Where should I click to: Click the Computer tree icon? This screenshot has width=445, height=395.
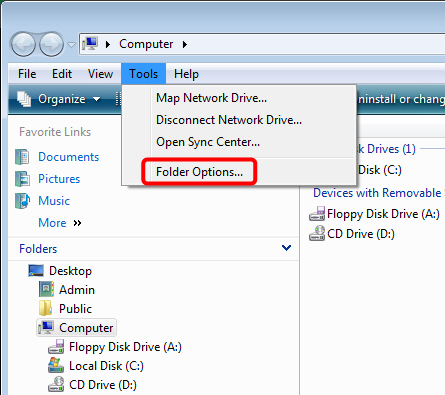pyautogui.click(x=46, y=327)
